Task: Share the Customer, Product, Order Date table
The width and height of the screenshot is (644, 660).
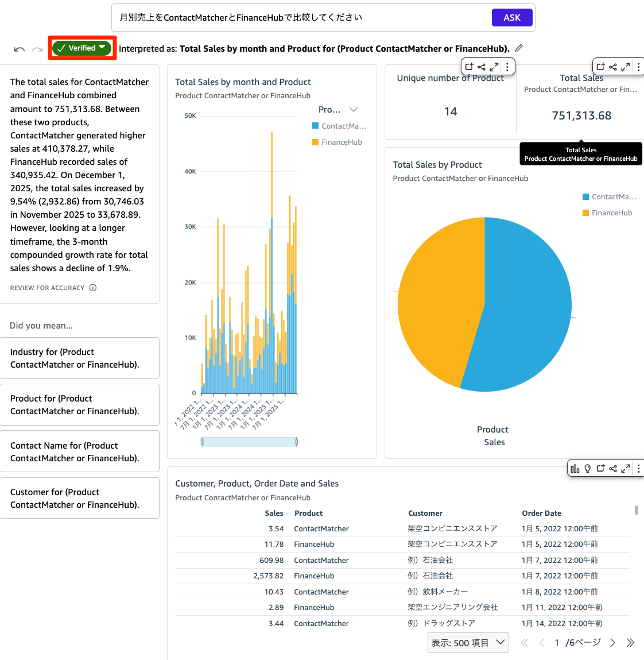Action: pos(613,468)
